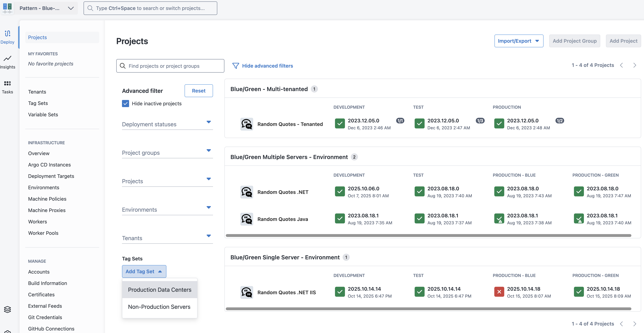Image resolution: width=644 pixels, height=333 pixels.
Task: Open Random Quotes .NET IIS project
Action: pos(286,292)
